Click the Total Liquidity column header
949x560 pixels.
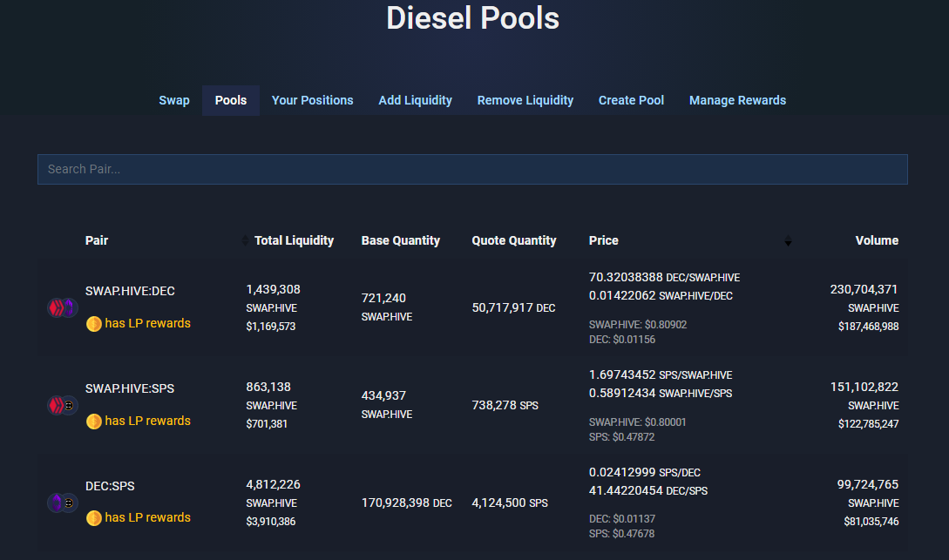[x=295, y=240]
